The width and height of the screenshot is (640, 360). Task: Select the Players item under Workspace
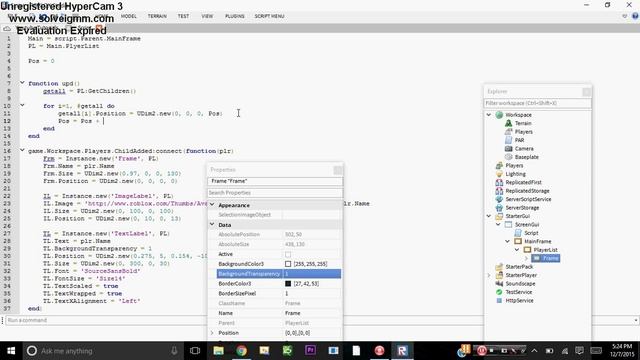tap(524, 132)
